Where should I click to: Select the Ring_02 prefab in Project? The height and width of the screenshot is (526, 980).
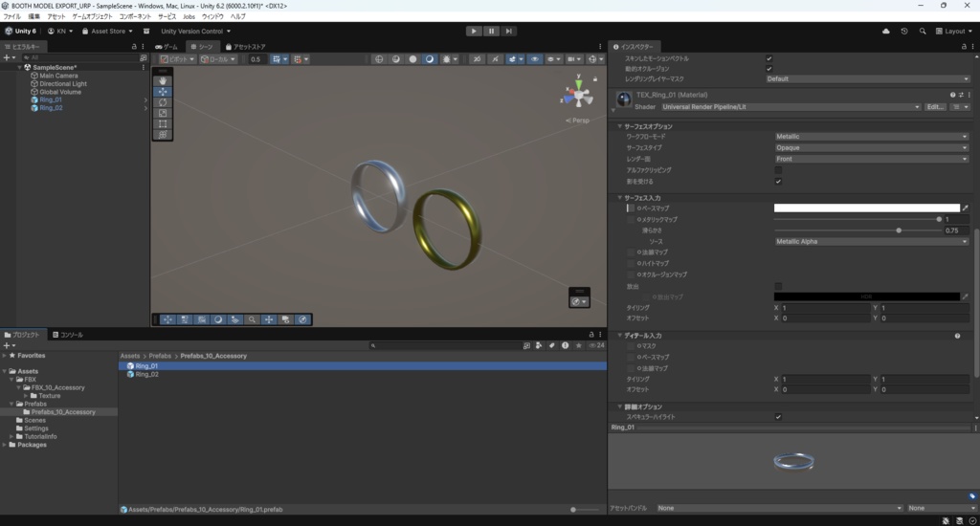(146, 374)
